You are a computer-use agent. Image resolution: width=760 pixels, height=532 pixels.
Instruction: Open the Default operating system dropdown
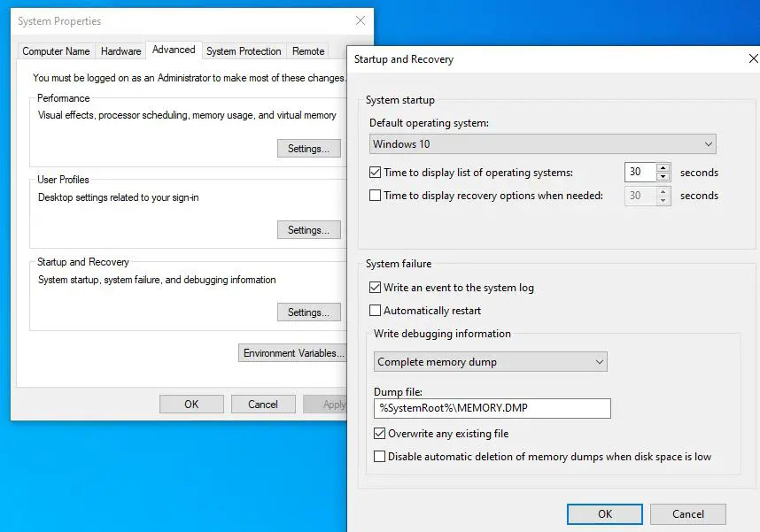542,144
